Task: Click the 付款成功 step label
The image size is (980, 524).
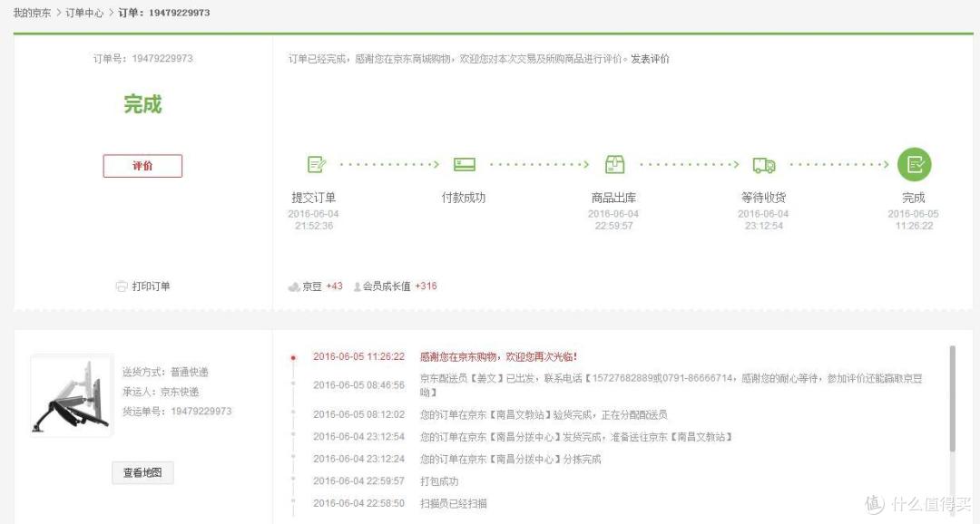Action: pyautogui.click(x=464, y=198)
